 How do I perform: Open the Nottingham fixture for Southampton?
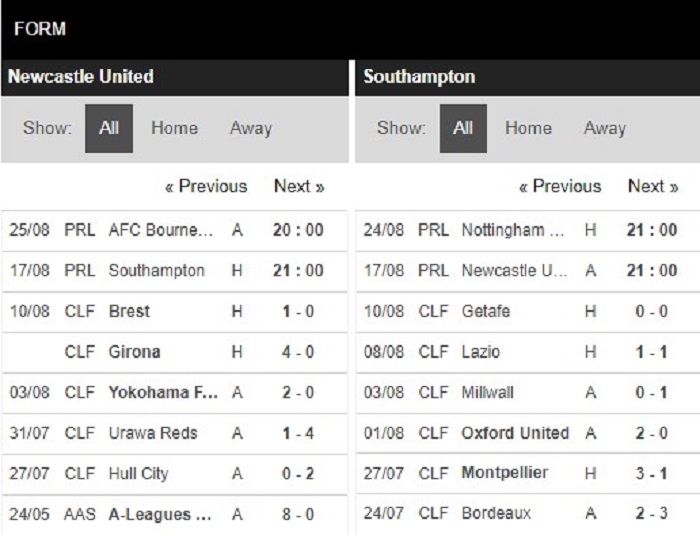point(528,230)
